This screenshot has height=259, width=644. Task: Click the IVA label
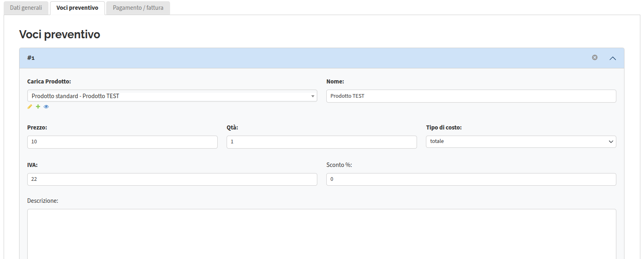33,165
